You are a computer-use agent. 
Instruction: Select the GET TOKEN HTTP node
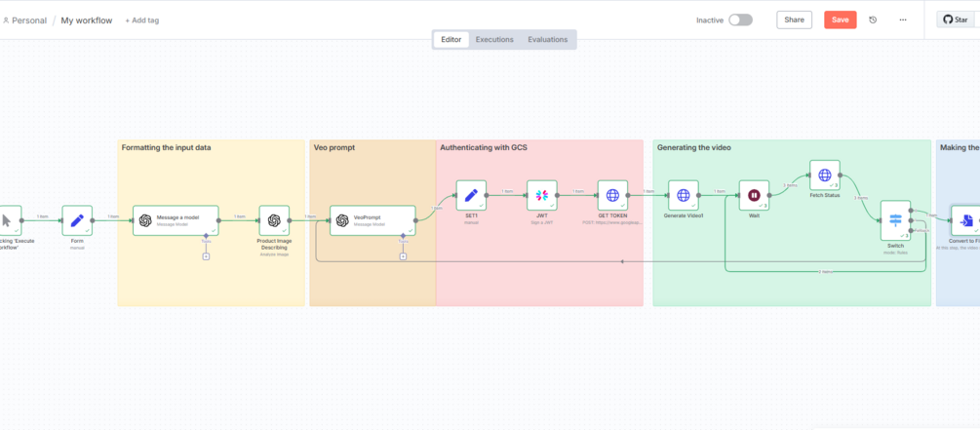coord(612,196)
